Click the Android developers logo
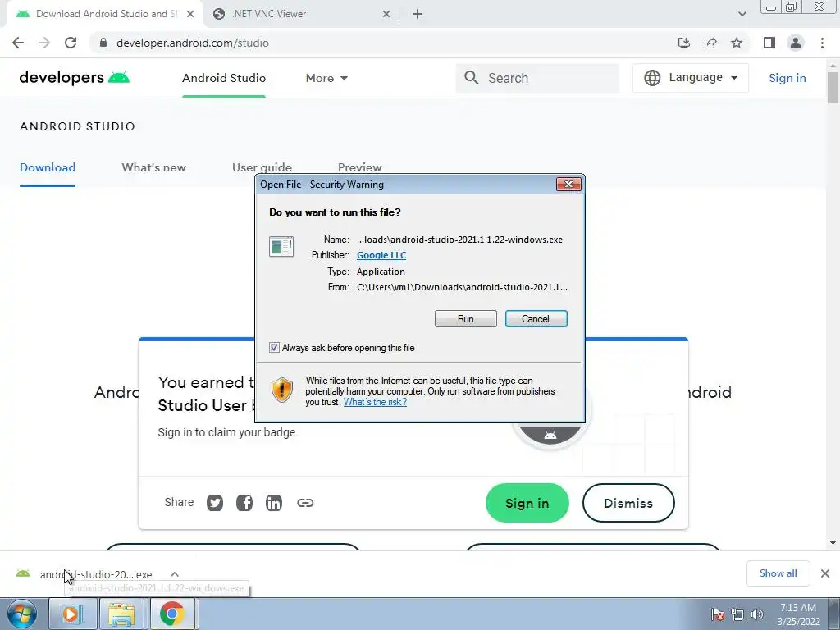This screenshot has height=630, width=840. coord(75,78)
